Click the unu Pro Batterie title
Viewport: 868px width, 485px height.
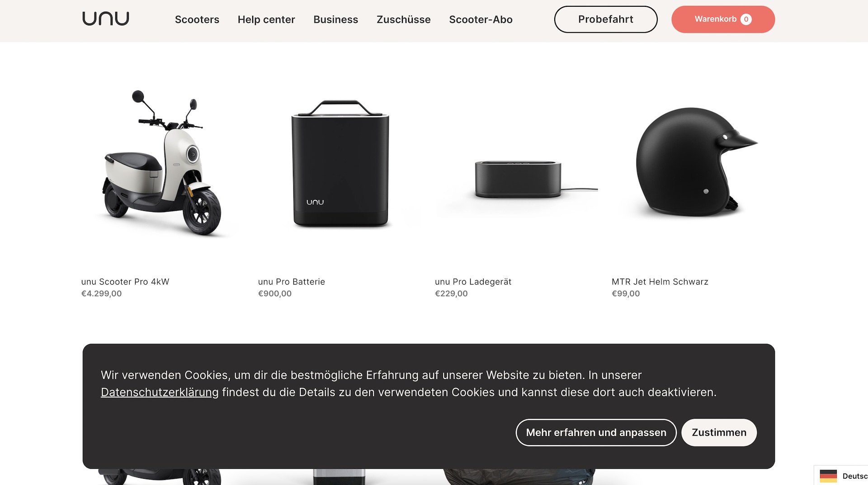pyautogui.click(x=292, y=282)
